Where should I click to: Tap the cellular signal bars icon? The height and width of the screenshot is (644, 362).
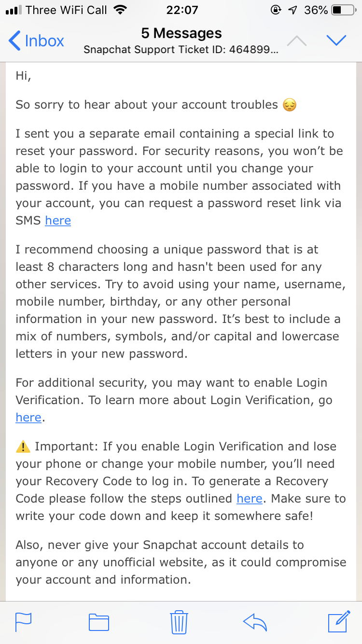point(13,10)
